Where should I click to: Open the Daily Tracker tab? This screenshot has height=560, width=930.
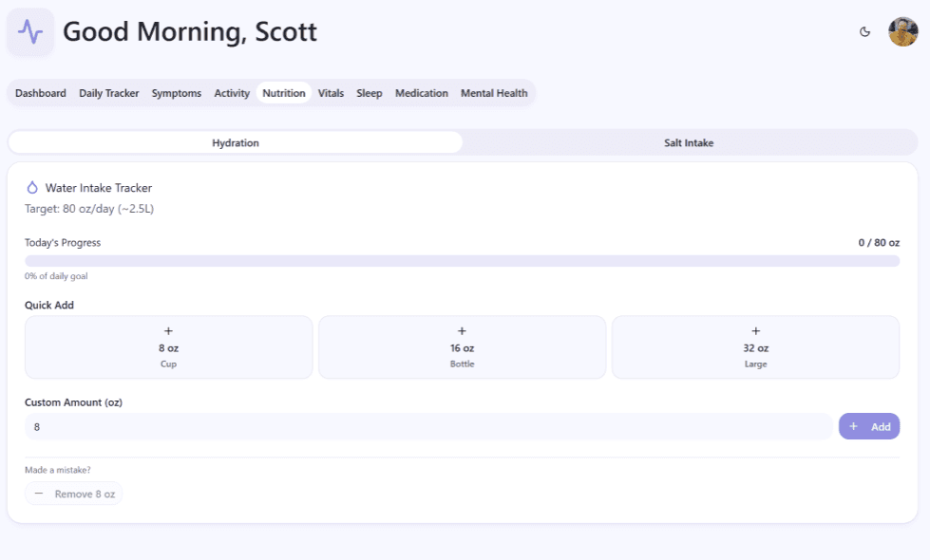108,93
